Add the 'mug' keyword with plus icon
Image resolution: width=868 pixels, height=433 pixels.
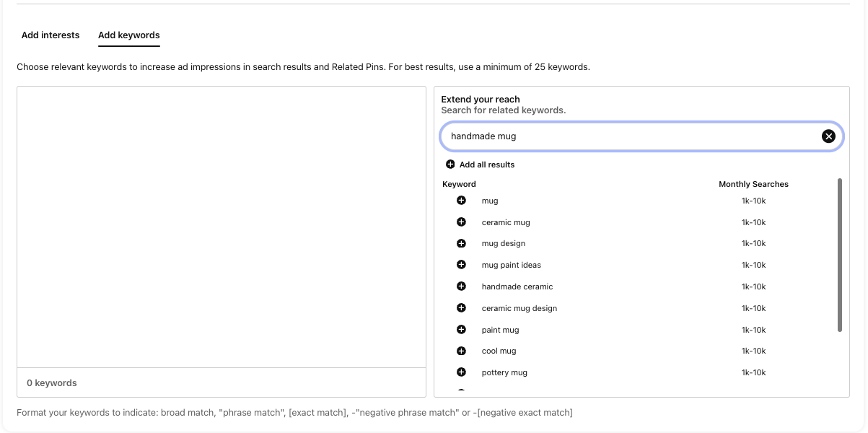462,201
